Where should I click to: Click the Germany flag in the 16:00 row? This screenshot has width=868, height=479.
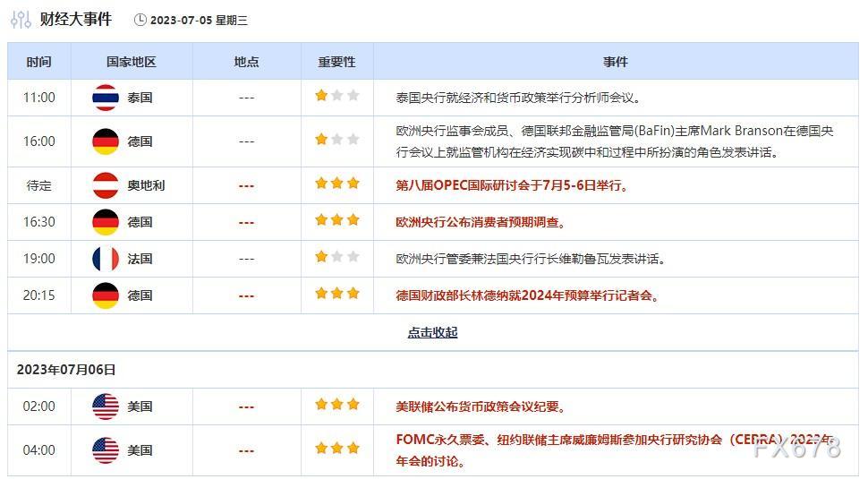click(x=106, y=141)
